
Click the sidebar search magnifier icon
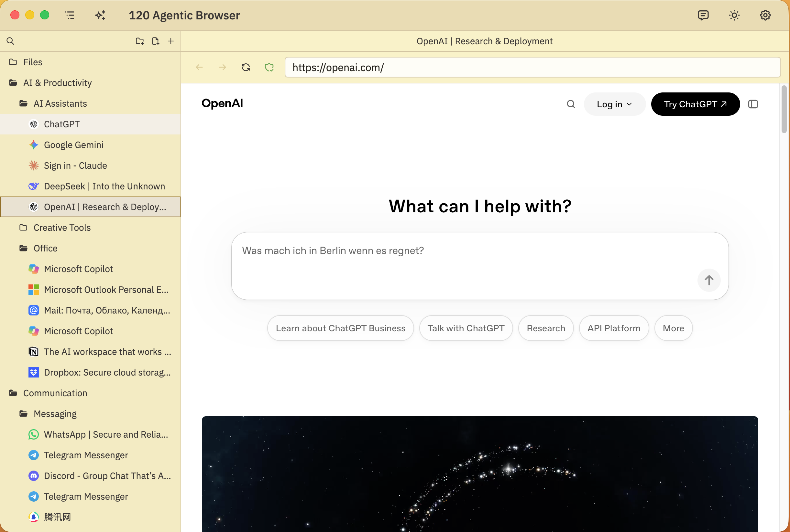11,41
